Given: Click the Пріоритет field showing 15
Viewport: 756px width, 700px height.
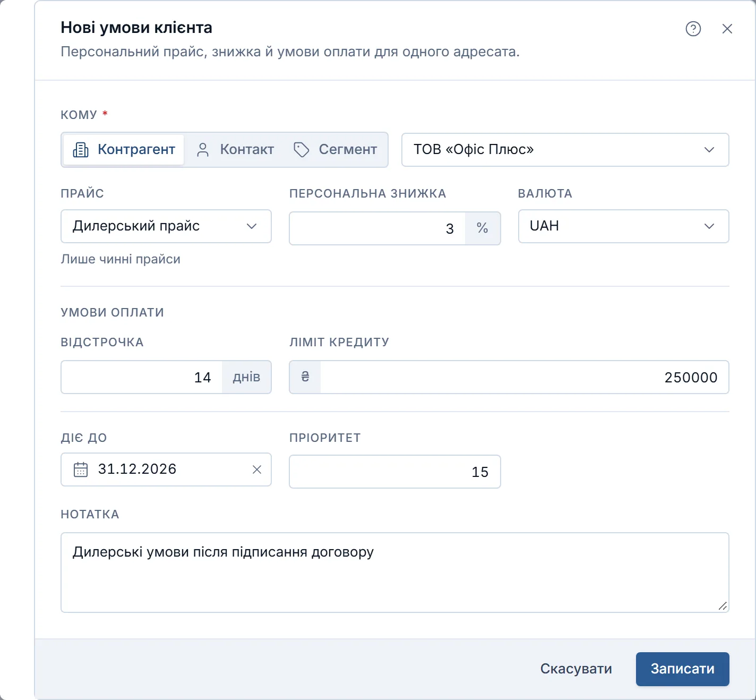Looking at the screenshot, I should [x=395, y=472].
